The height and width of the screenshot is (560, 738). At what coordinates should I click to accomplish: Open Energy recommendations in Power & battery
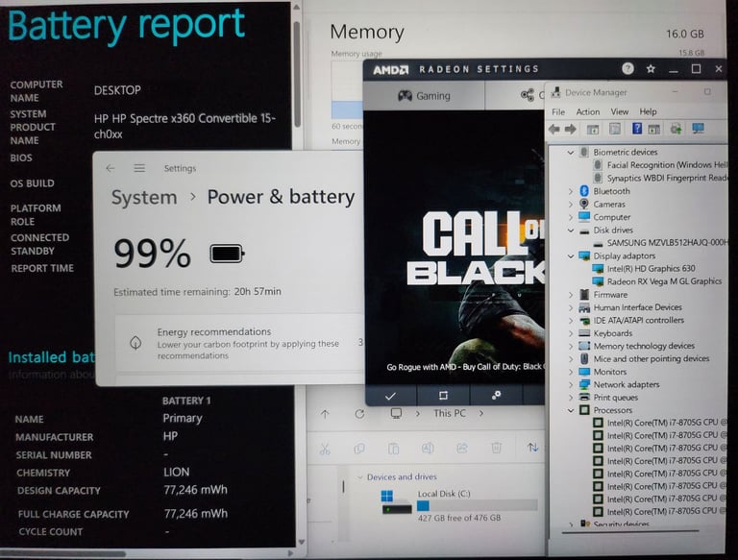[240, 344]
